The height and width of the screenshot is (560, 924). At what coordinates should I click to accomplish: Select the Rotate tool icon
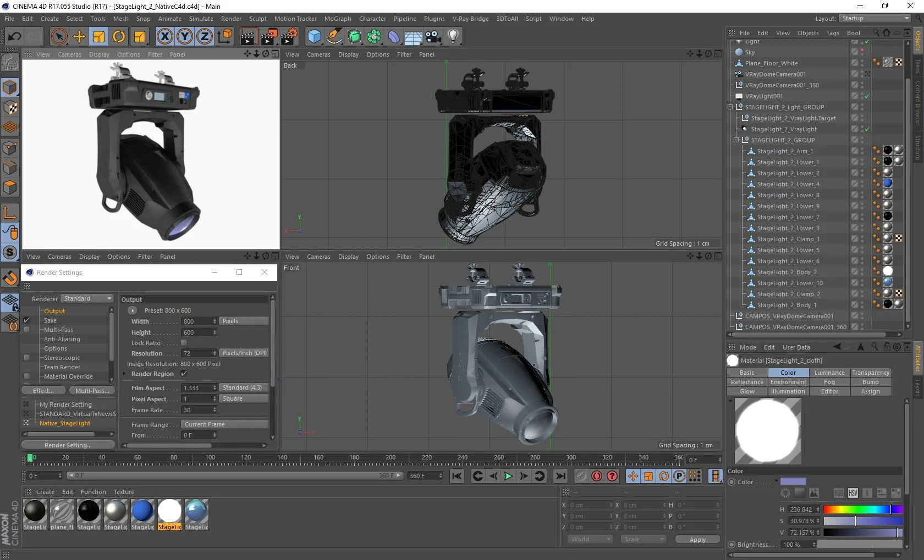(x=119, y=37)
